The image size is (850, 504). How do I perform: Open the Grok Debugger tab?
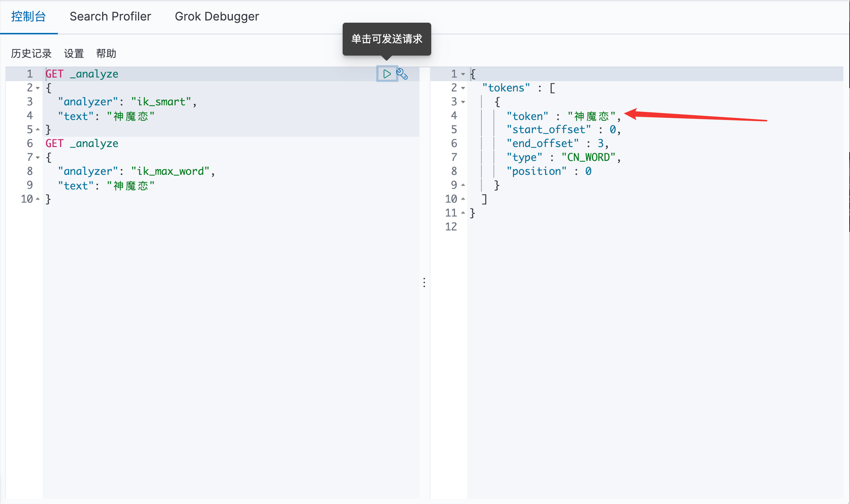[217, 16]
